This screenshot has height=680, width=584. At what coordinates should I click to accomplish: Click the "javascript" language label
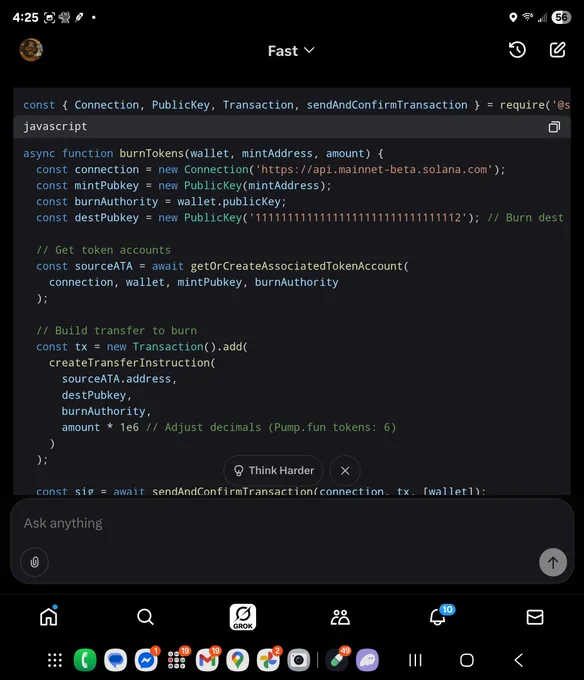55,127
